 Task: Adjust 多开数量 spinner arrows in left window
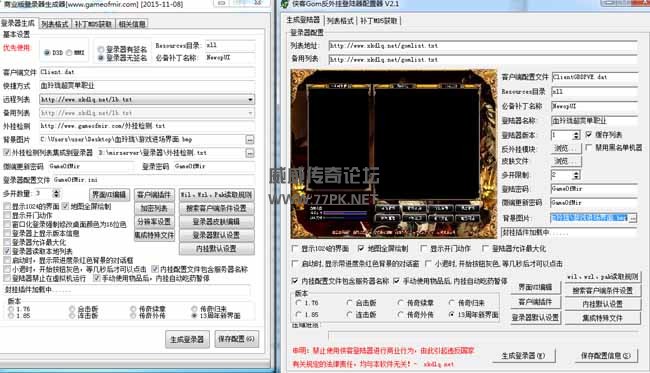(x=56, y=193)
